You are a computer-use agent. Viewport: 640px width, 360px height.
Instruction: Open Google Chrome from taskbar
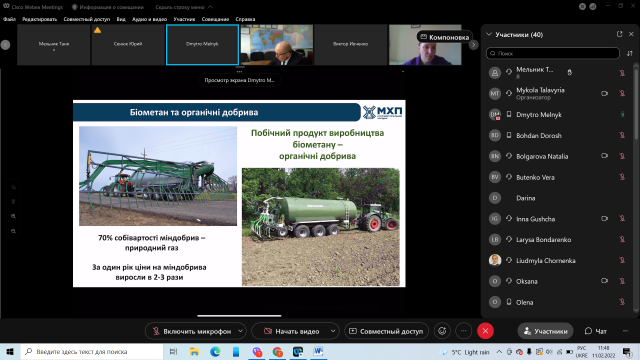coord(278,351)
